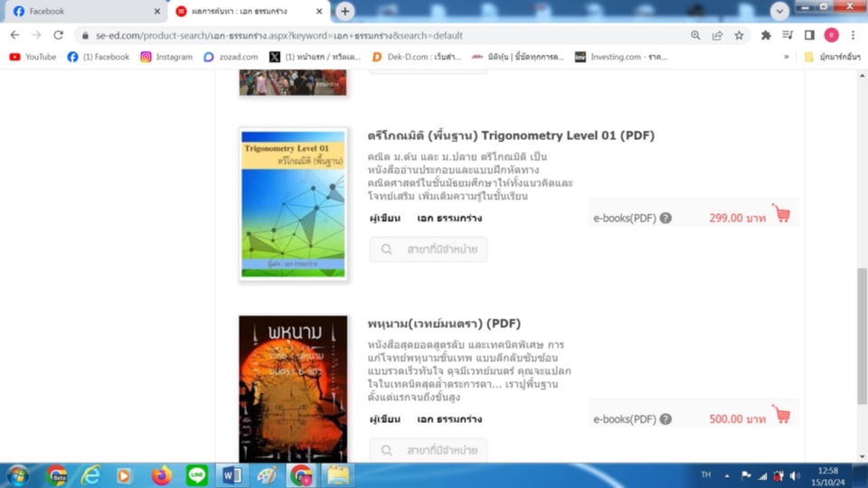Click help icon beside 299.00 e-books(PDF)
868x488 pixels.
click(x=665, y=218)
